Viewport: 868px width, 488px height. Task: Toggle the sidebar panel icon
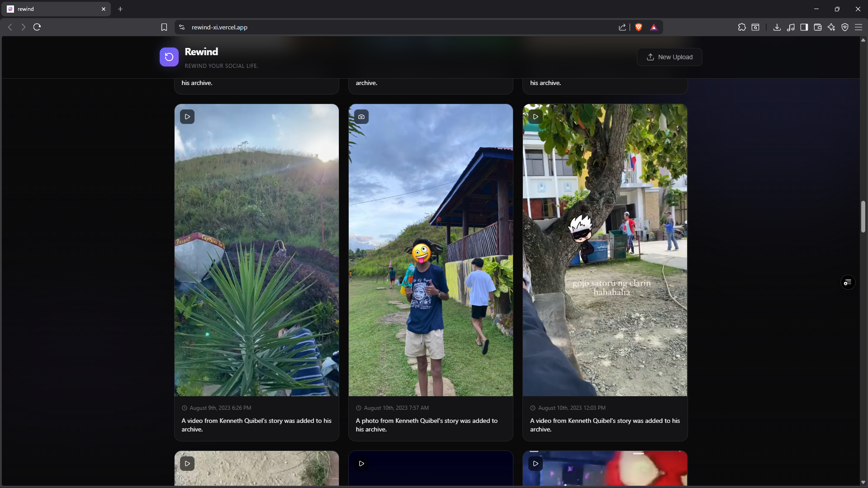coord(804,27)
